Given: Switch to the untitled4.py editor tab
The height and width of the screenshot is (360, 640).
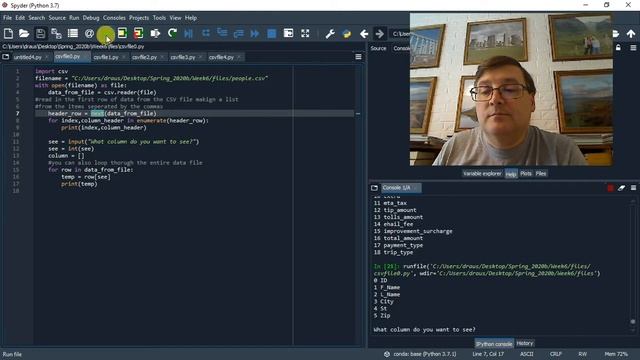Looking at the screenshot, I should click(28, 57).
